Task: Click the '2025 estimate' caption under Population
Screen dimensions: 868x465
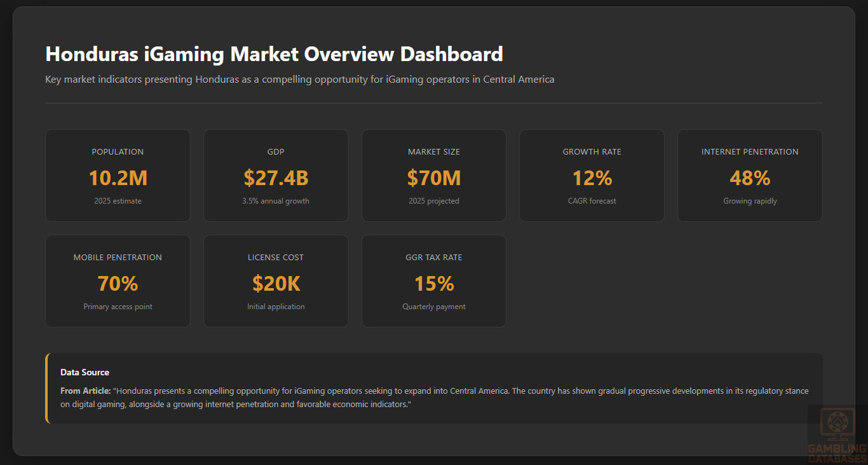Action: [118, 201]
